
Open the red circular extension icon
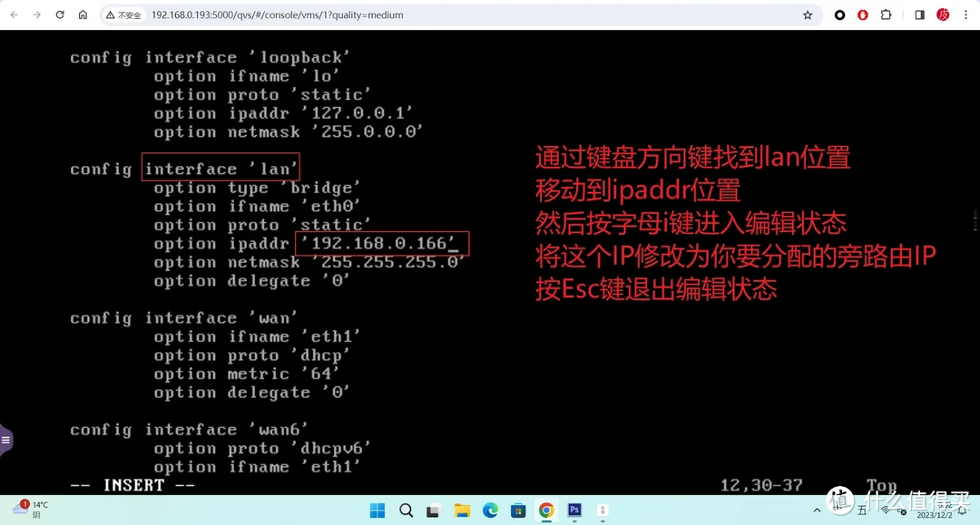click(863, 15)
